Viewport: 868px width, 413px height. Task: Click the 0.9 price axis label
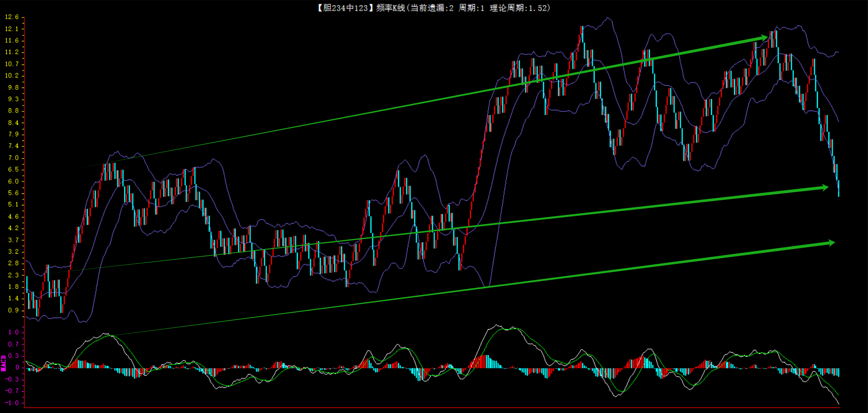14,310
